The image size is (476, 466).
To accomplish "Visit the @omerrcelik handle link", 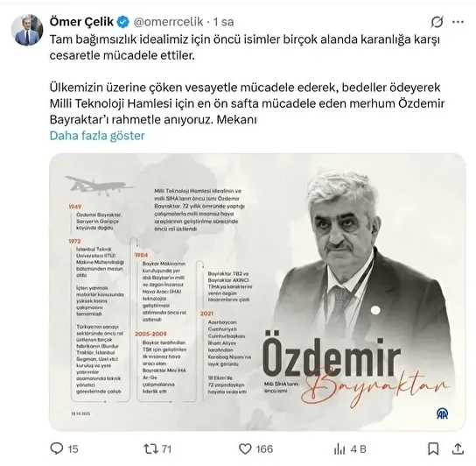I will coord(169,22).
